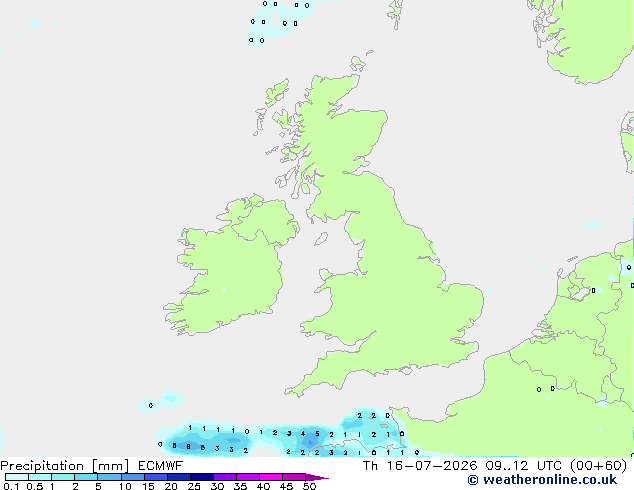The width and height of the screenshot is (634, 490).
Task: Click the '25' legend scale label
Action: [194, 486]
